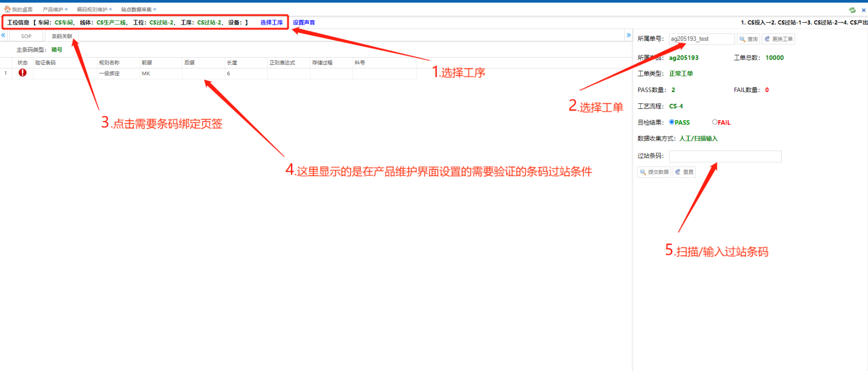Click the 过站条码 input field
868x371 pixels.
tap(725, 156)
